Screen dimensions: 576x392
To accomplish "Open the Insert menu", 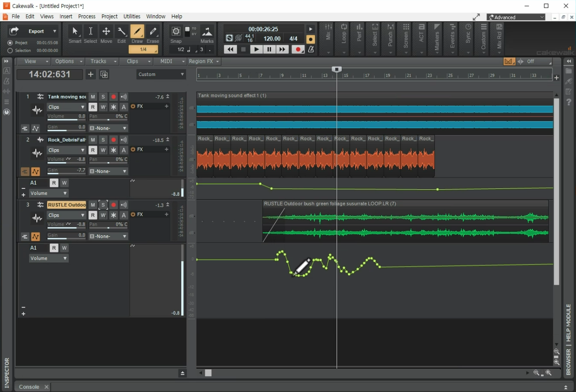I will [x=66, y=16].
